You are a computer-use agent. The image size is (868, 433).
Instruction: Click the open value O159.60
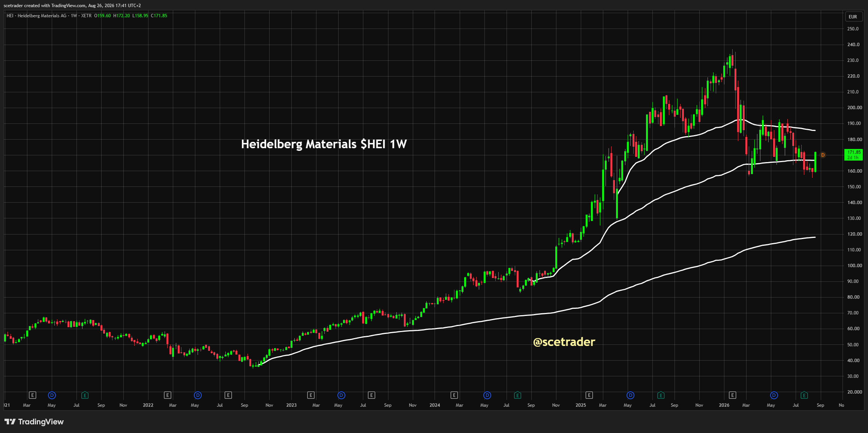pos(102,16)
